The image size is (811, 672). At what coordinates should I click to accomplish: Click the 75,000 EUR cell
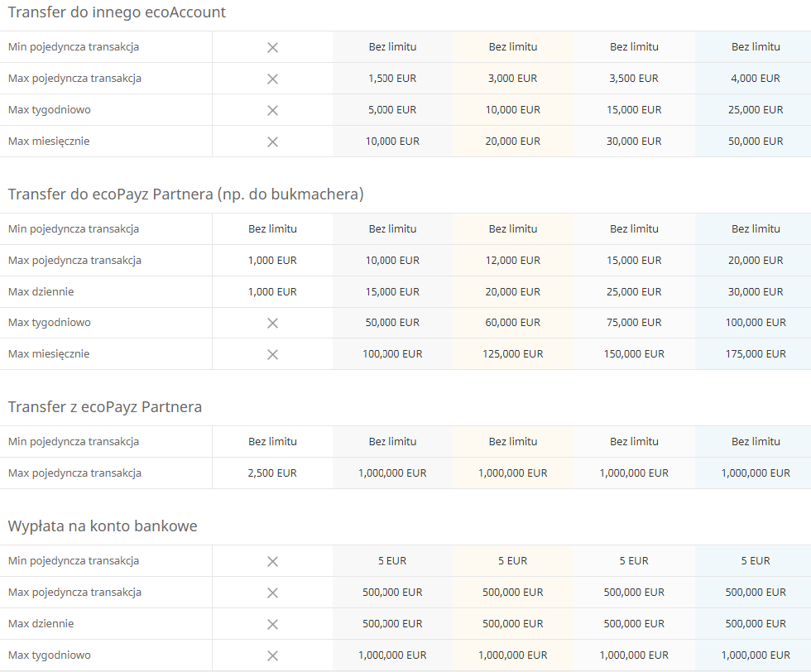634,323
